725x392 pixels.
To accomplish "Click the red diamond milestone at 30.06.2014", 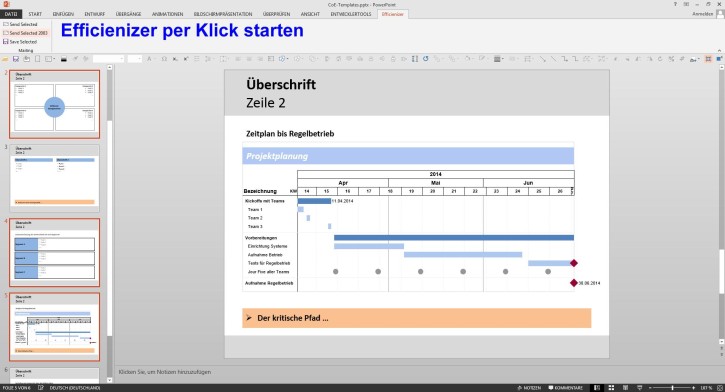I will point(574,283).
